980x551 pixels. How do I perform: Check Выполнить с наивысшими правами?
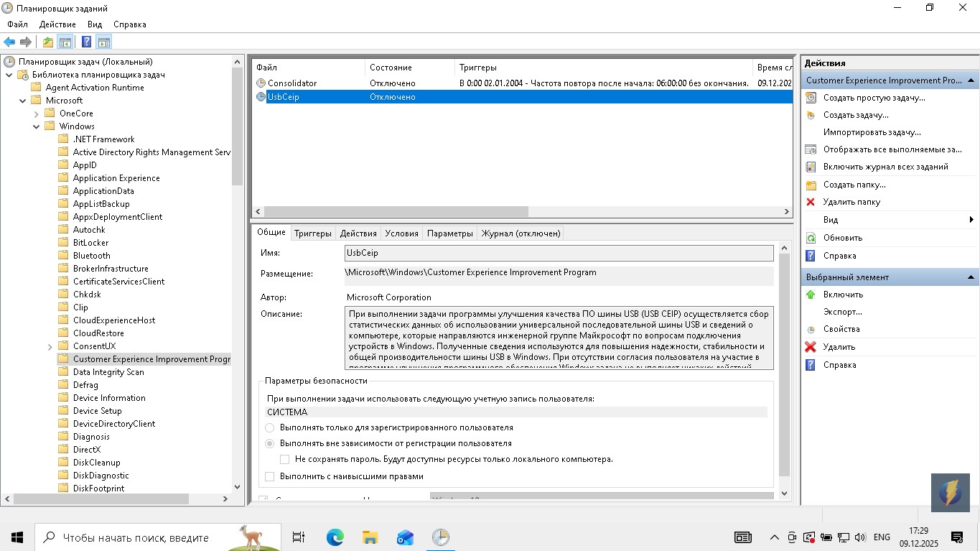click(x=270, y=476)
